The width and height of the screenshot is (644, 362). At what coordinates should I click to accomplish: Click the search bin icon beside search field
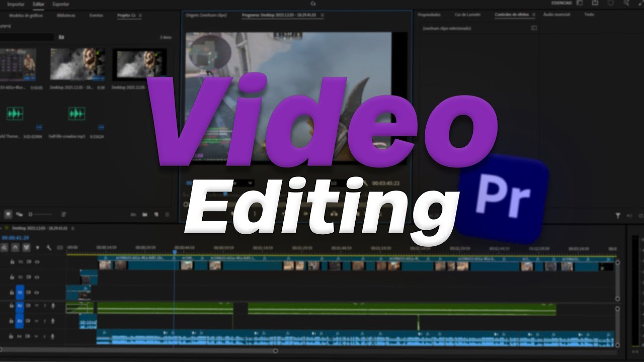coord(61,37)
